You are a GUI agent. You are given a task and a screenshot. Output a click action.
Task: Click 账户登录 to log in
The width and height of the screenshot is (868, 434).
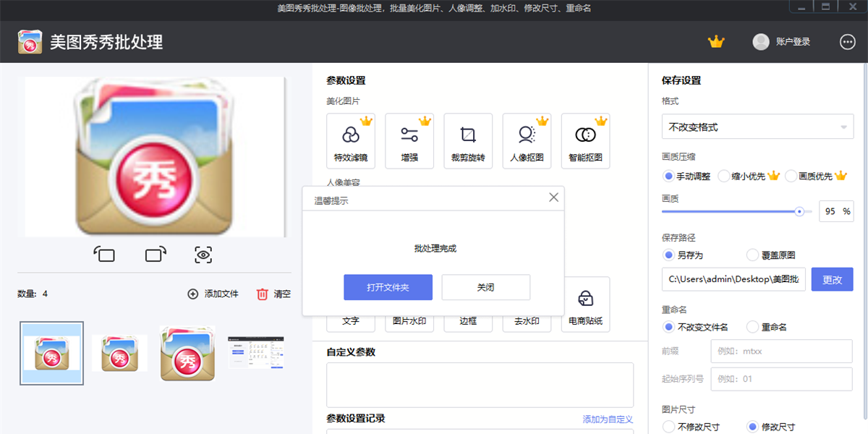(793, 42)
